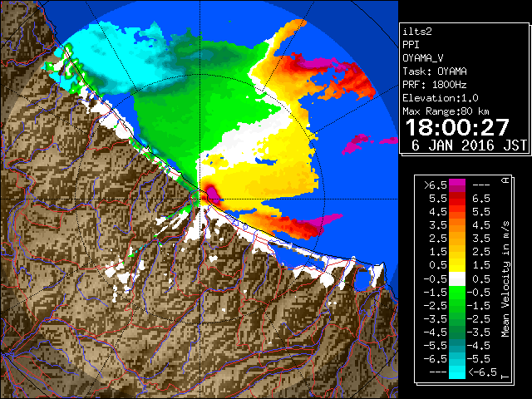Select the 'PPI' scan type text
532x399 pixels.
411,45
